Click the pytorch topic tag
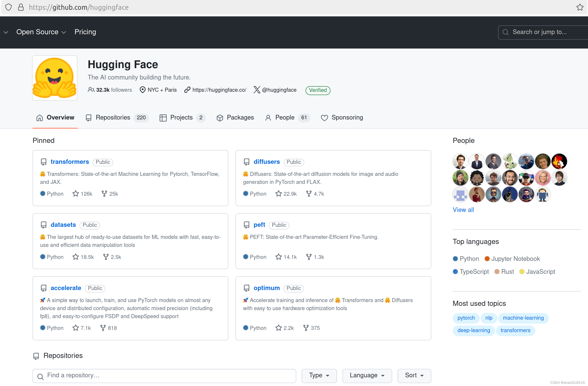 (x=466, y=318)
